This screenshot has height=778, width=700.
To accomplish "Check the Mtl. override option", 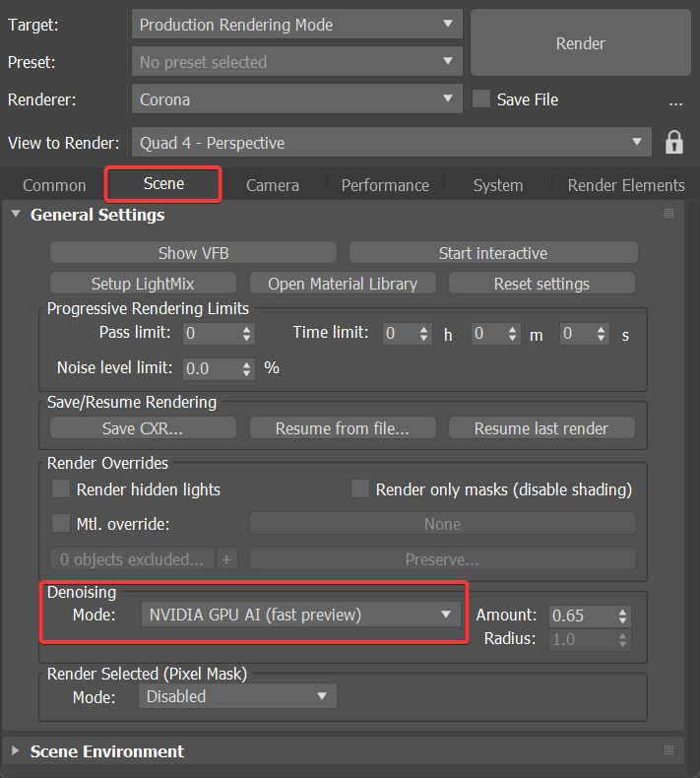I will [61, 524].
